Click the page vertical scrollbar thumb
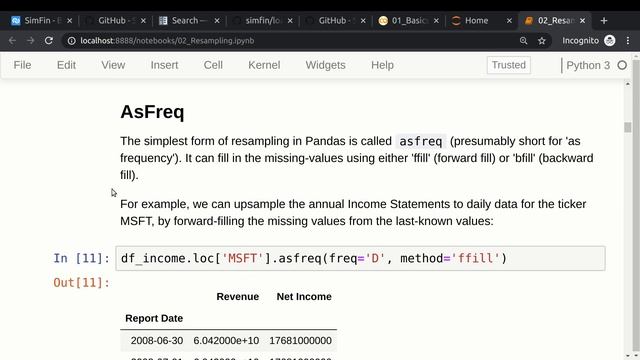 [628, 127]
